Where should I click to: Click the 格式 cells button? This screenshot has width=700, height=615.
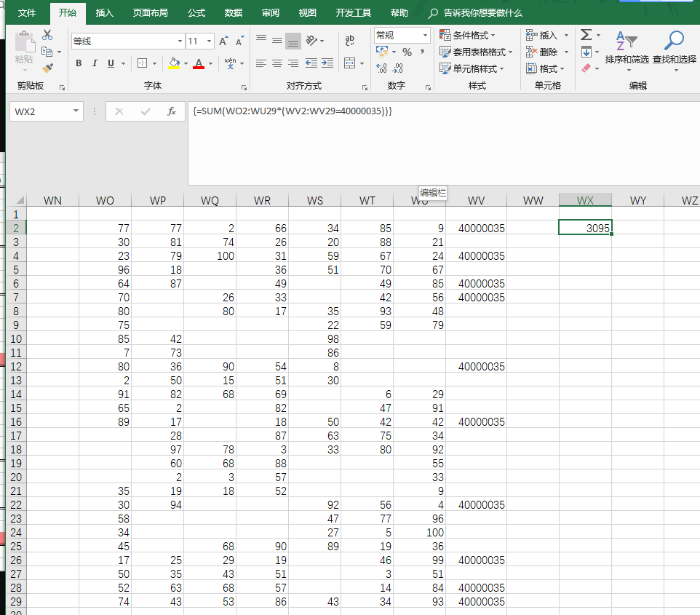[x=545, y=68]
